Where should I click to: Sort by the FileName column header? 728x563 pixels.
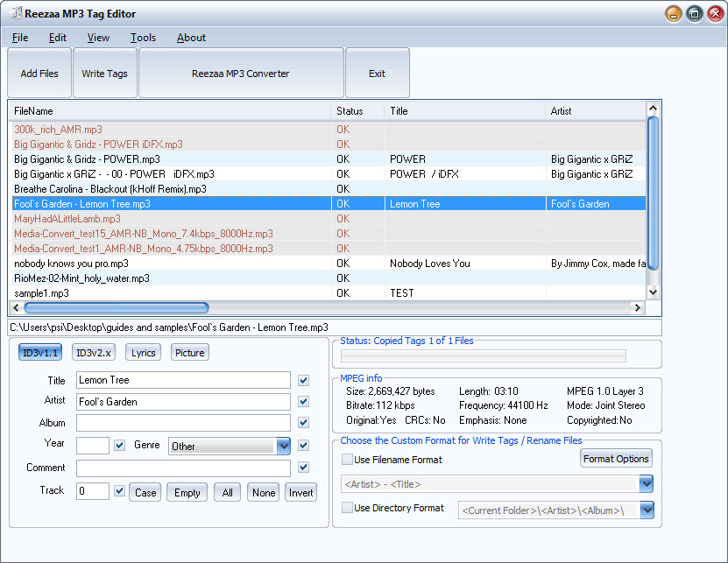tap(169, 111)
